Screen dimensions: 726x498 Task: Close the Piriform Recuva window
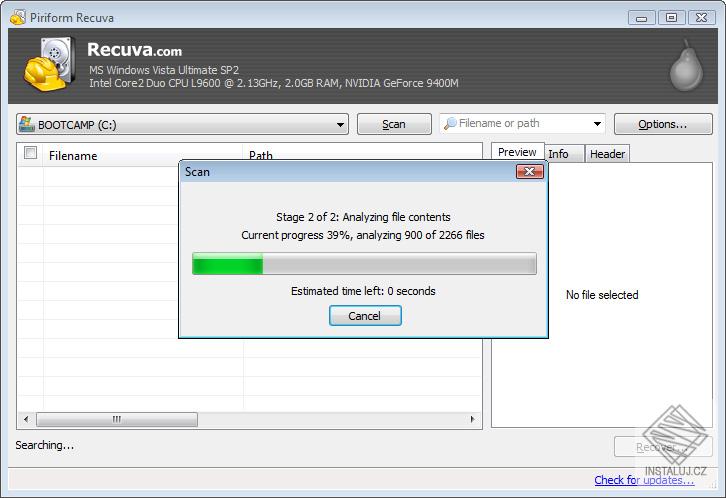pos(701,18)
